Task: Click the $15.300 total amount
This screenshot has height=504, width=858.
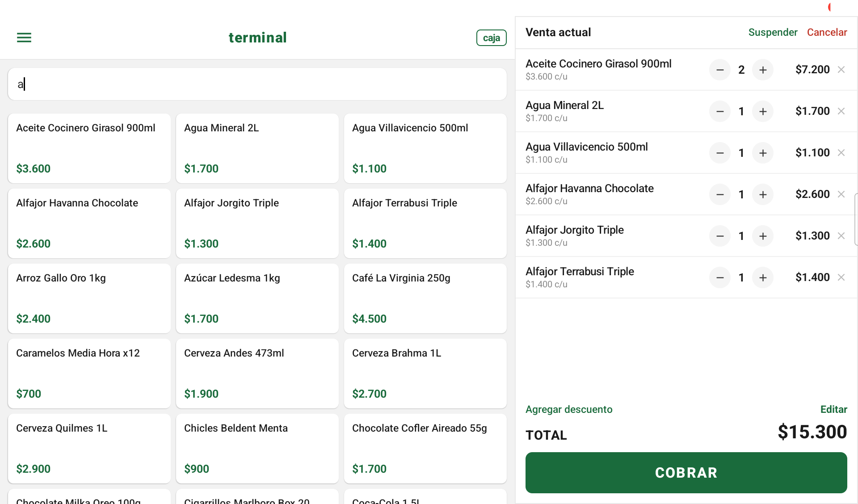Action: pyautogui.click(x=812, y=432)
